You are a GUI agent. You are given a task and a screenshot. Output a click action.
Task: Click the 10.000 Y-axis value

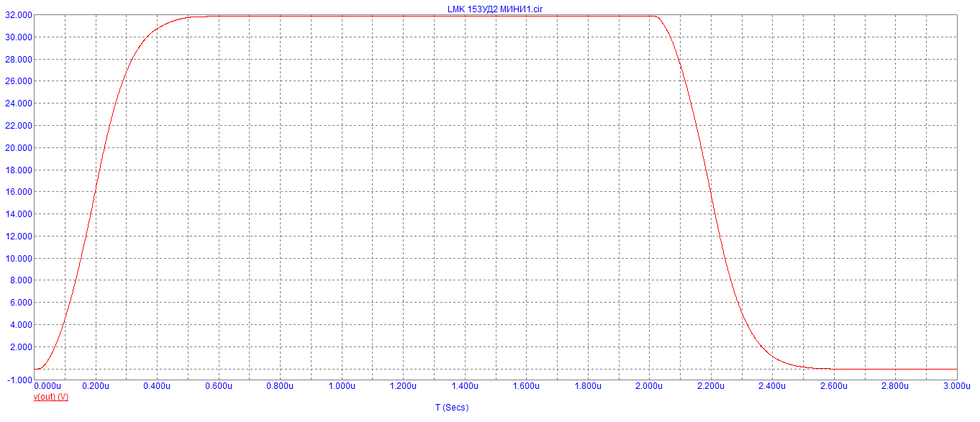pyautogui.click(x=18, y=259)
